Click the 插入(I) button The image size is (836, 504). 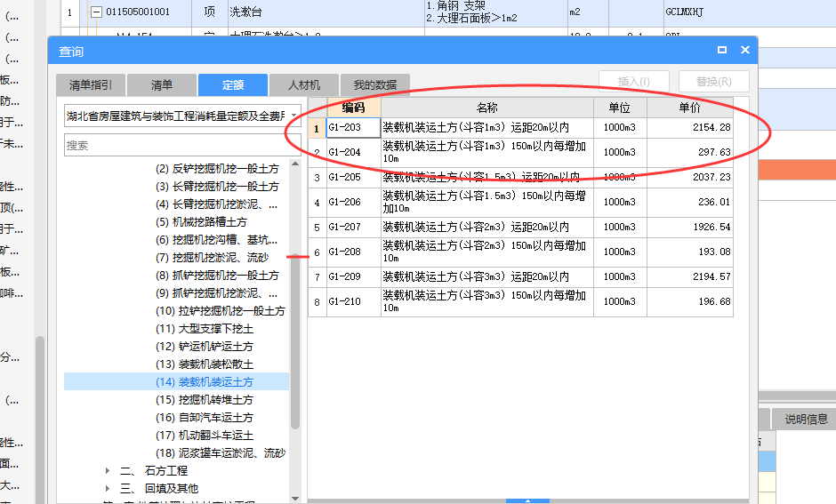[633, 82]
